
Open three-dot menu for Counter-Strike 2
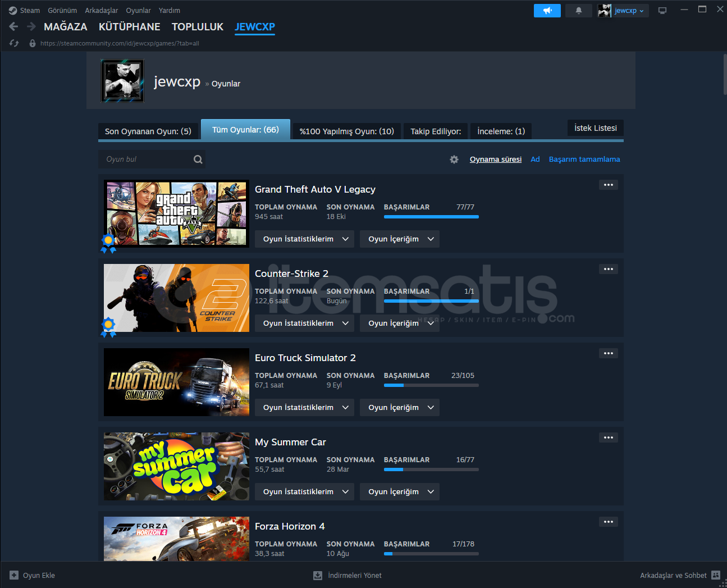(608, 269)
